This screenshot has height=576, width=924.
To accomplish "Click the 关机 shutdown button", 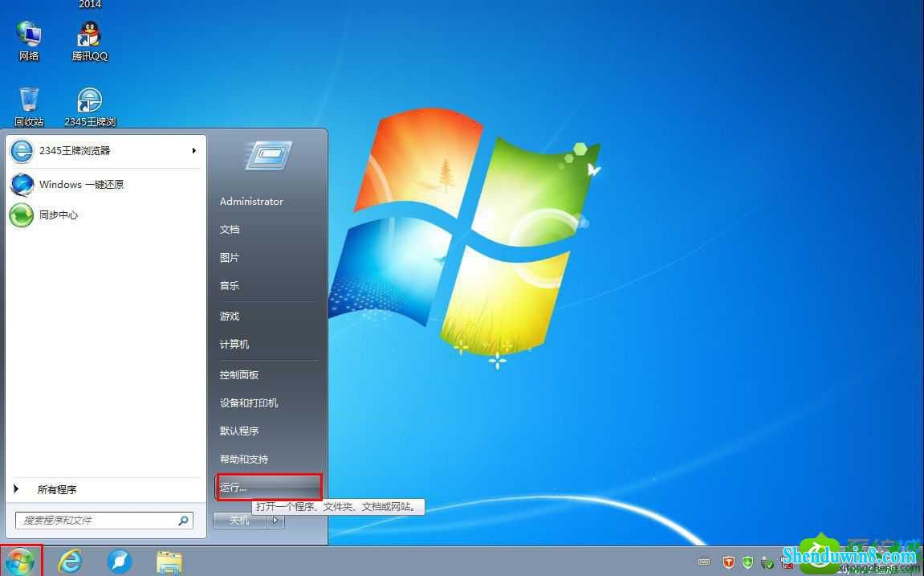I will (x=240, y=521).
